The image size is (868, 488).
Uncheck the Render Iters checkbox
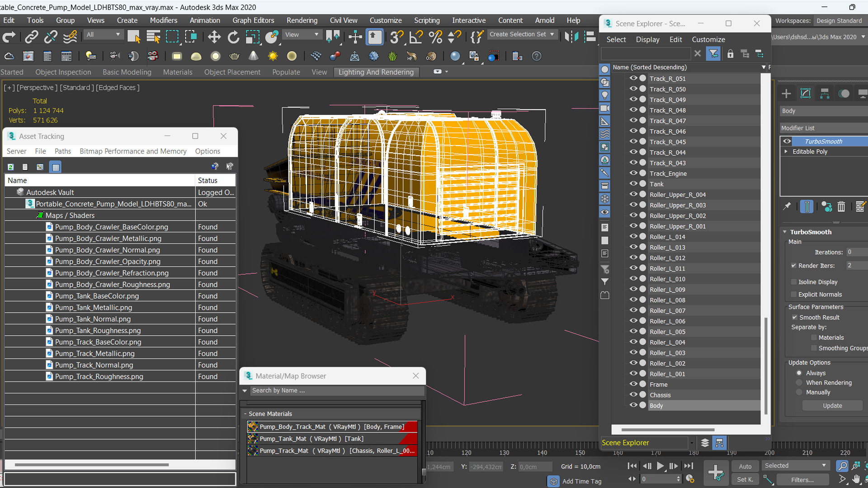793,266
